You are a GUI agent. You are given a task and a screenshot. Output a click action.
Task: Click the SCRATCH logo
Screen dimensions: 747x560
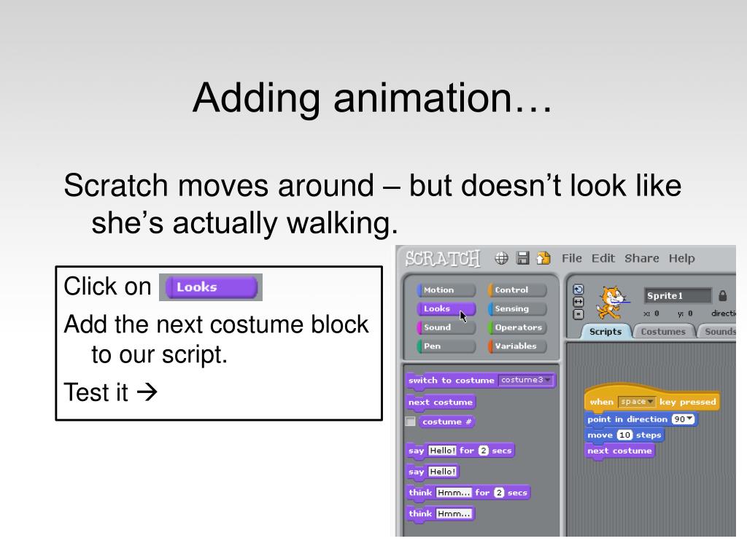point(443,259)
